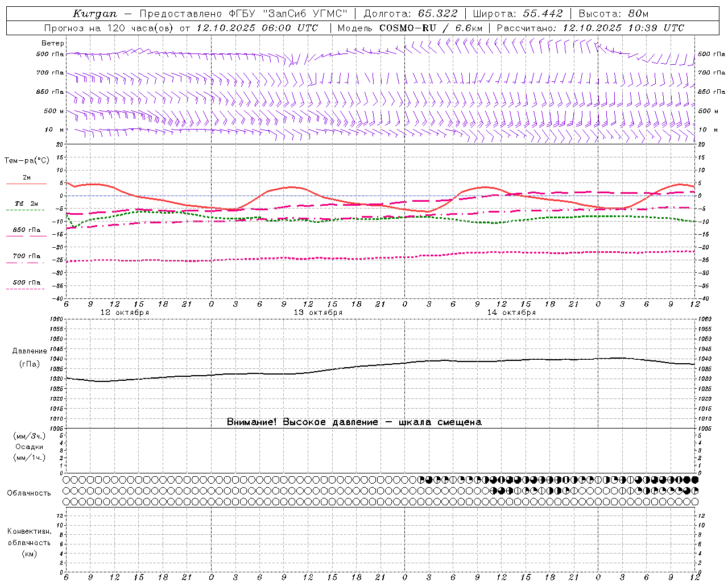Select the '(мм/1ч.)' precipitation unit label
Viewport: 728px width, 582px height.
click(30, 458)
